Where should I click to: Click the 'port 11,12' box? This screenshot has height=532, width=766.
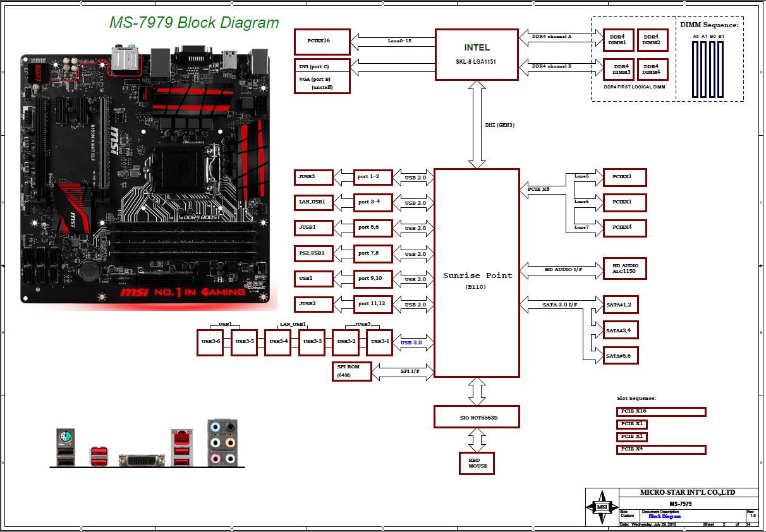click(x=373, y=304)
